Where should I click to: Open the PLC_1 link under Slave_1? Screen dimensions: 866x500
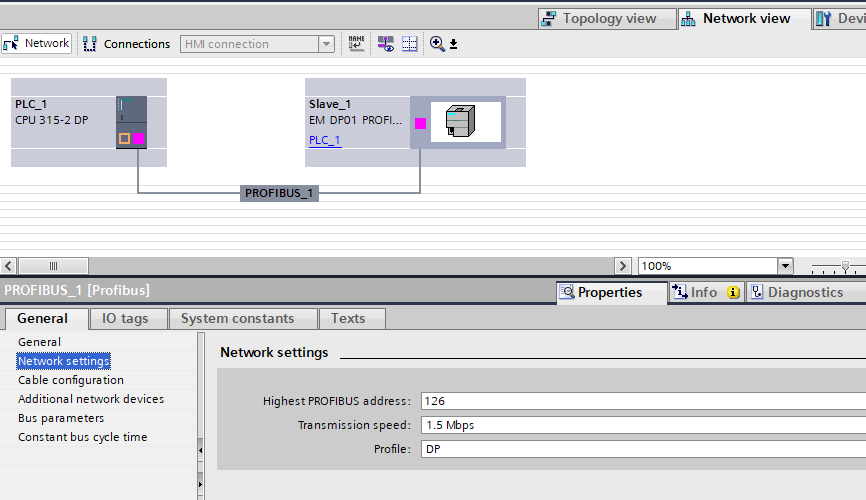[x=325, y=140]
